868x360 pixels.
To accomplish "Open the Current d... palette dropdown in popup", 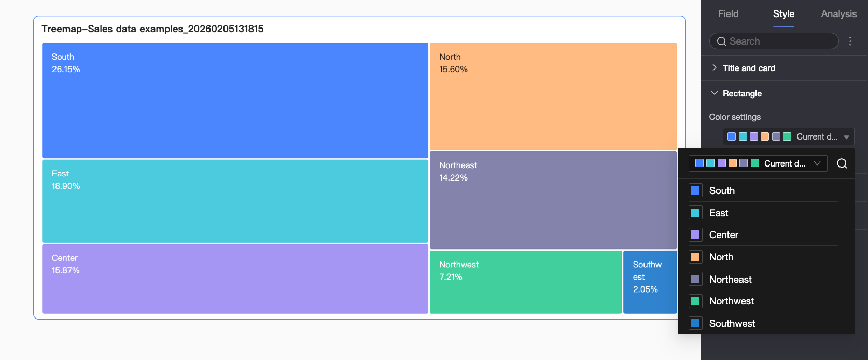I will coord(758,163).
